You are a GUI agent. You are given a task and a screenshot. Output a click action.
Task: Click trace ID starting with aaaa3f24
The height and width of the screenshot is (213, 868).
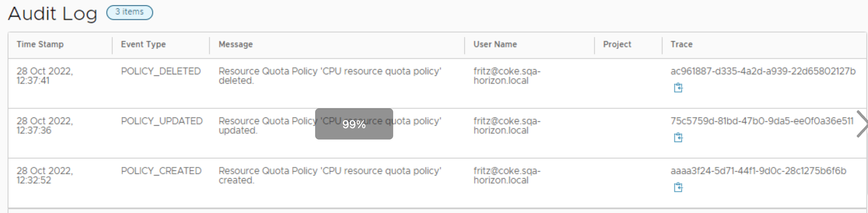point(758,171)
